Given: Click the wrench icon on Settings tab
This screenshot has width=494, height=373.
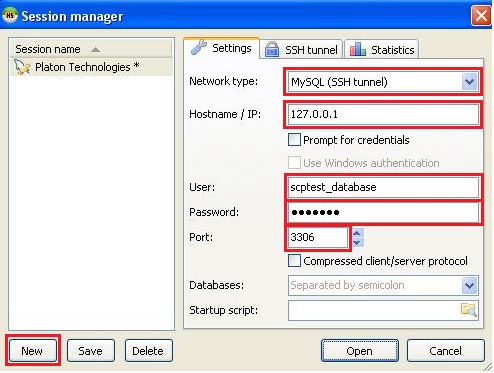Looking at the screenshot, I should 199,47.
